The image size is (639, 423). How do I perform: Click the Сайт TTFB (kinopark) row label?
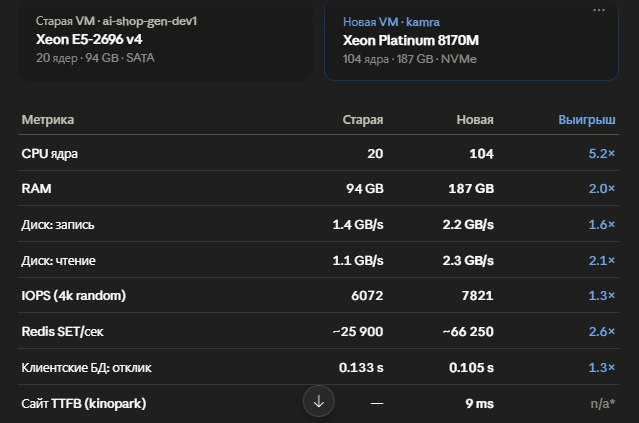point(84,404)
